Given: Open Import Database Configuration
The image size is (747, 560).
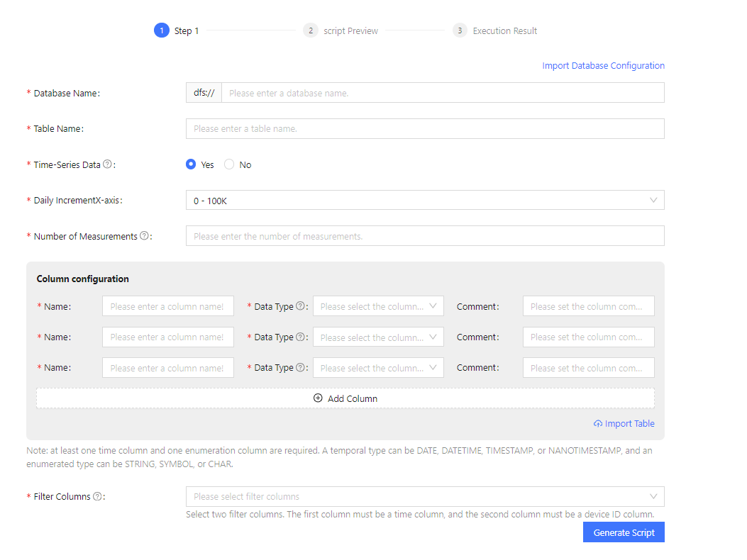Looking at the screenshot, I should point(603,65).
